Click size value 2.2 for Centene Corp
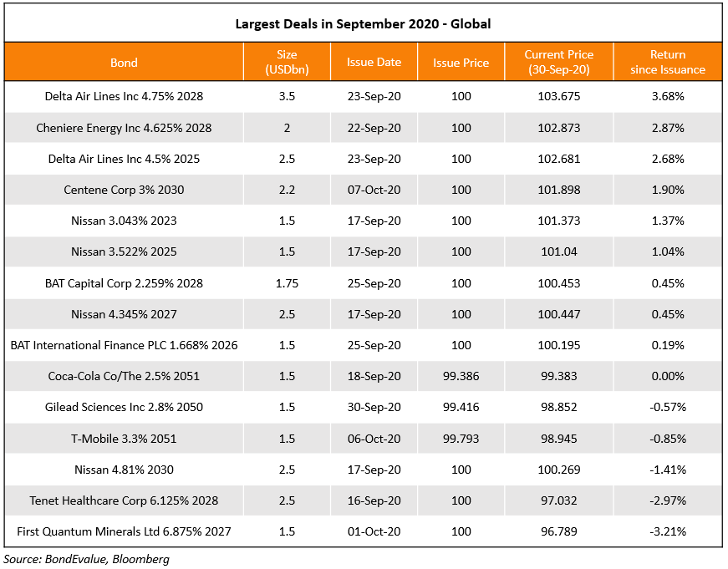 point(287,190)
